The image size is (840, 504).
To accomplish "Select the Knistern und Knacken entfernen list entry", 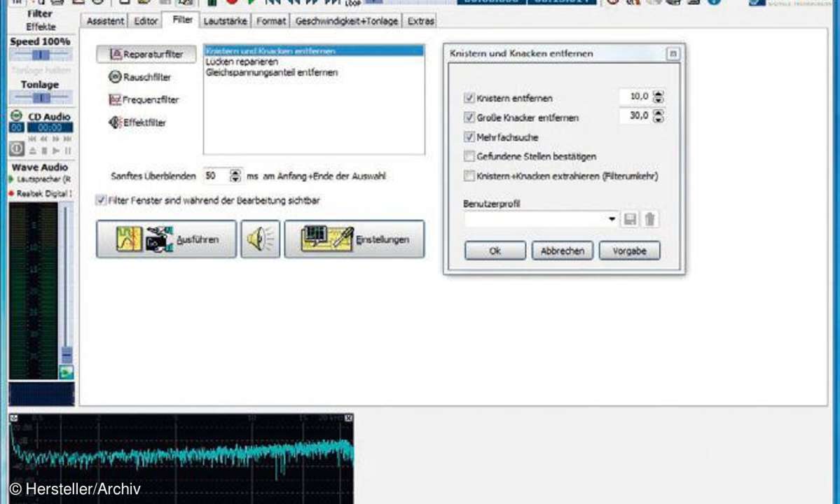I will click(314, 51).
